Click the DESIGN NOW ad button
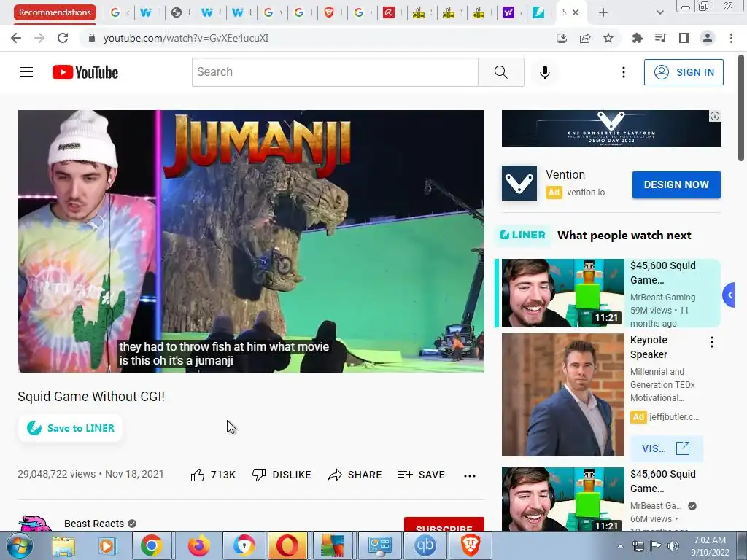 (676, 184)
